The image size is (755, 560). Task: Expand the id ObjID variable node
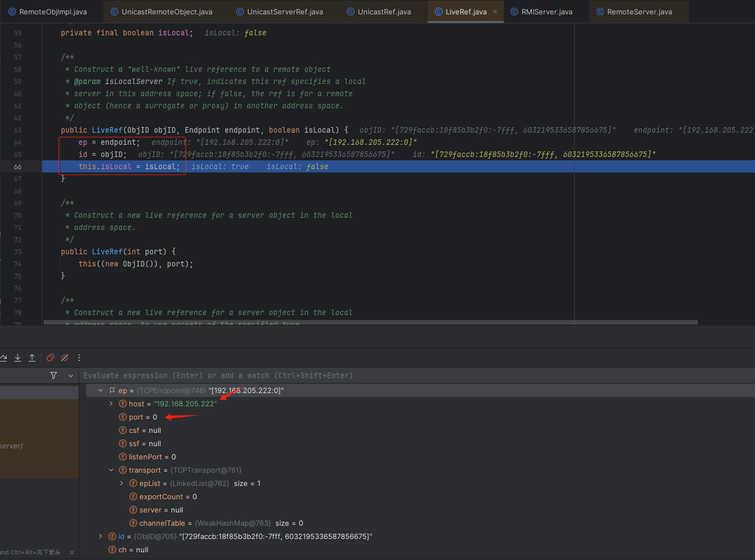point(101,536)
